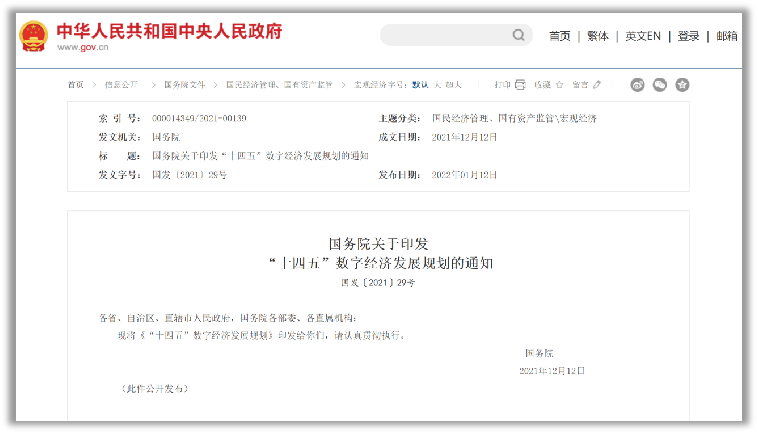The image size is (759, 434).
Task: Click the 留言 comment text
Action: (x=580, y=85)
